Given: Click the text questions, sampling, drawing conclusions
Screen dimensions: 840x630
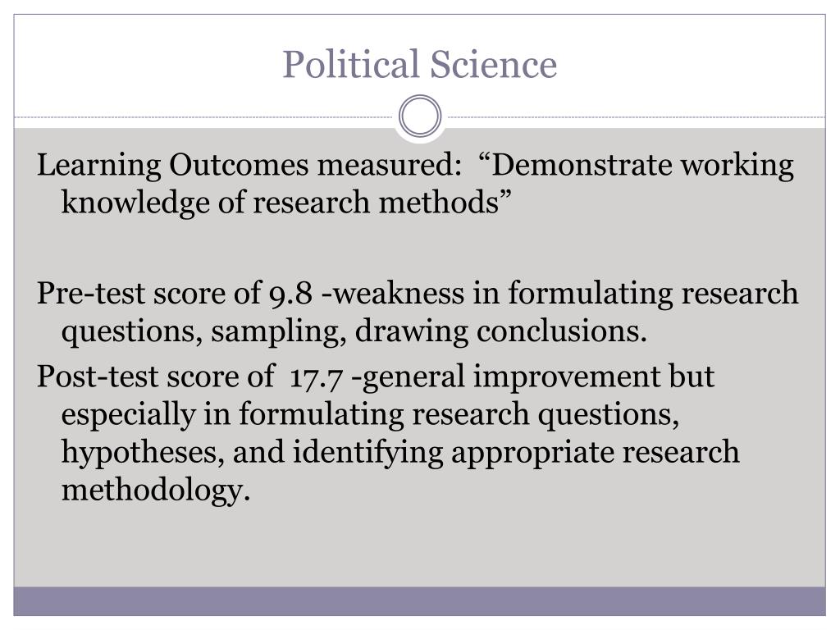Looking at the screenshot, I should tap(354, 331).
